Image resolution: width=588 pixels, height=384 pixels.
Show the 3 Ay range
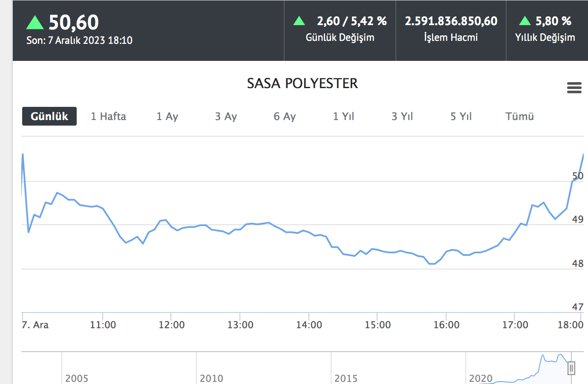click(x=226, y=116)
